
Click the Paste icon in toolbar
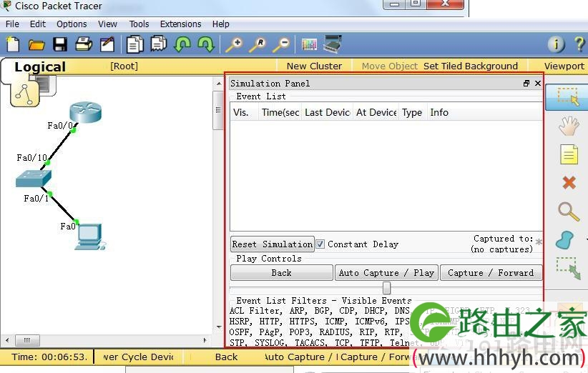[x=159, y=44]
